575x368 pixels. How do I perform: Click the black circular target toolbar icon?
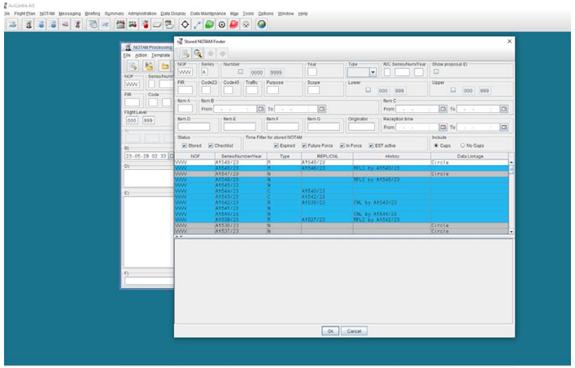222,25
